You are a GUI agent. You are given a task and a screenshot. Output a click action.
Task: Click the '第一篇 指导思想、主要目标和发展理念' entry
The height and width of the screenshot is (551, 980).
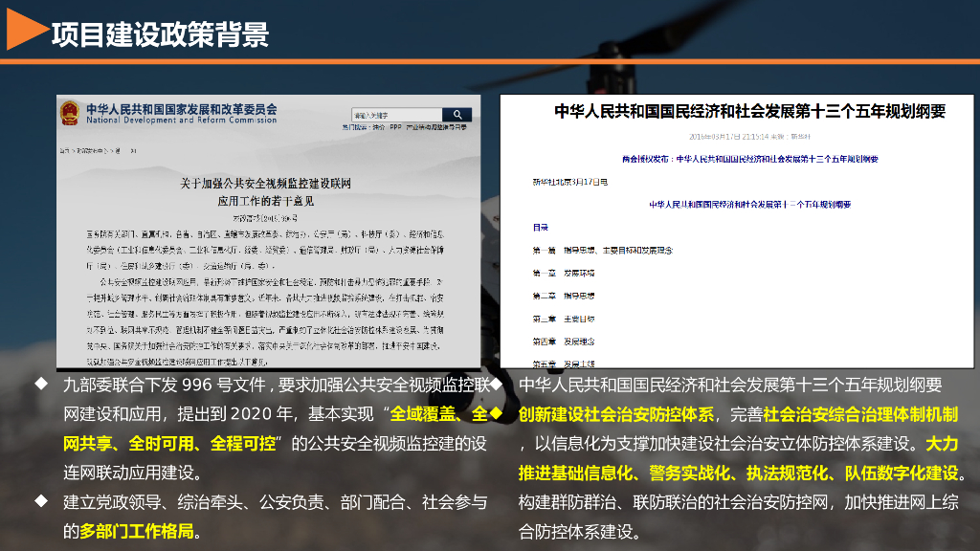tap(603, 251)
